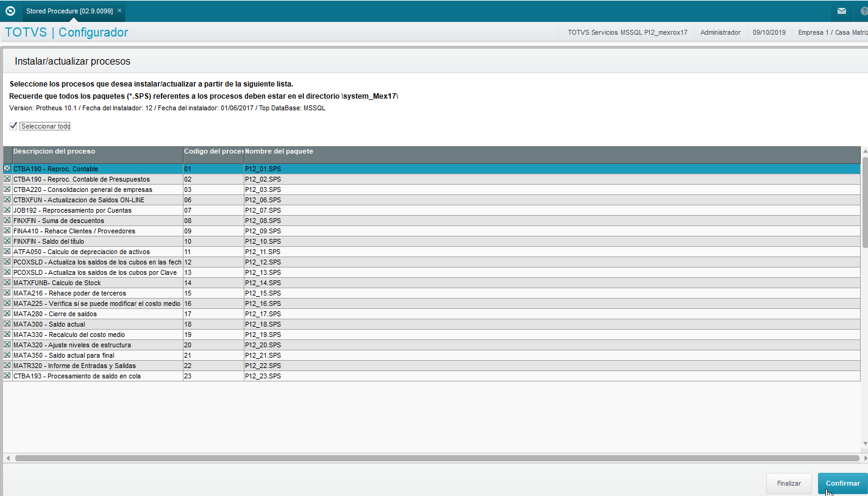The height and width of the screenshot is (496, 868).
Task: Uncheck the FINXFIN Suma de descuentos checkbox
Action: click(7, 220)
